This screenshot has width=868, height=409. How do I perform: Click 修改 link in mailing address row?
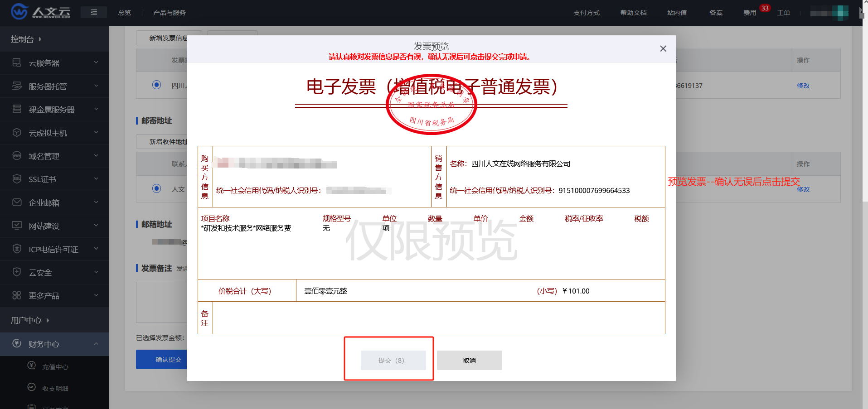point(803,189)
